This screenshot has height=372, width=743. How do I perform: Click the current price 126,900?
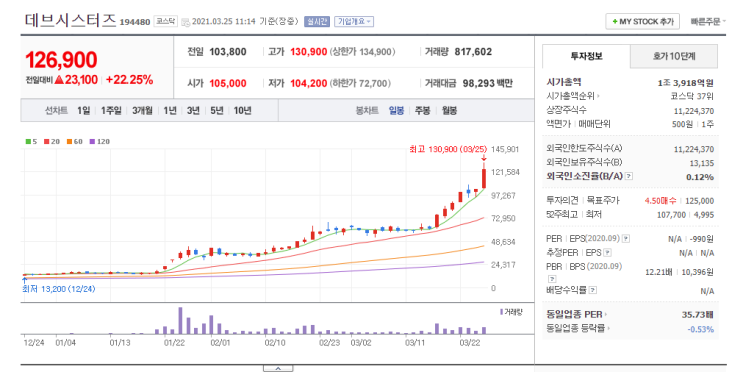pyautogui.click(x=61, y=60)
